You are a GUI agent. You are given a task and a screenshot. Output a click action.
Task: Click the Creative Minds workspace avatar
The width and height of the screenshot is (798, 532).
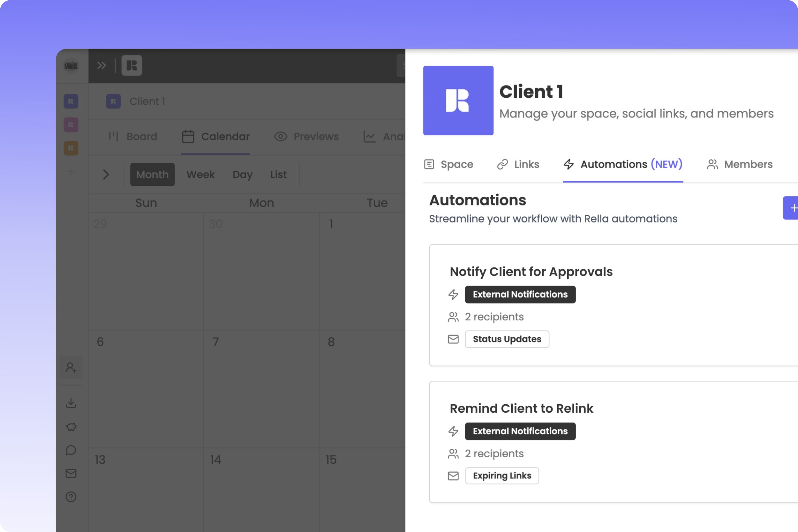71,65
